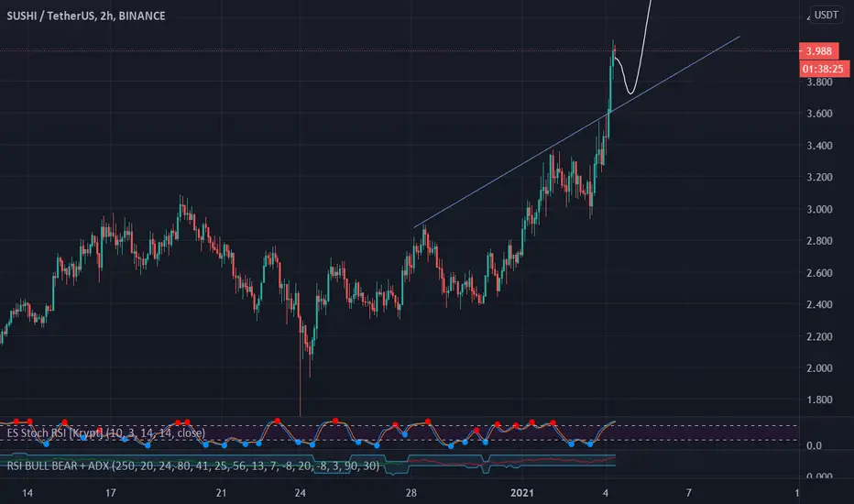This screenshot has height=504, width=854.
Task: Click the 2.400 price axis label
Action: [819, 304]
